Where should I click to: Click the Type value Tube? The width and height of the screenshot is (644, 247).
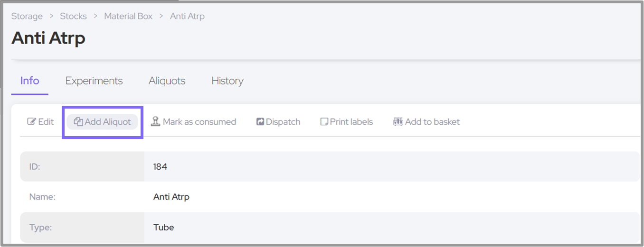pos(163,228)
